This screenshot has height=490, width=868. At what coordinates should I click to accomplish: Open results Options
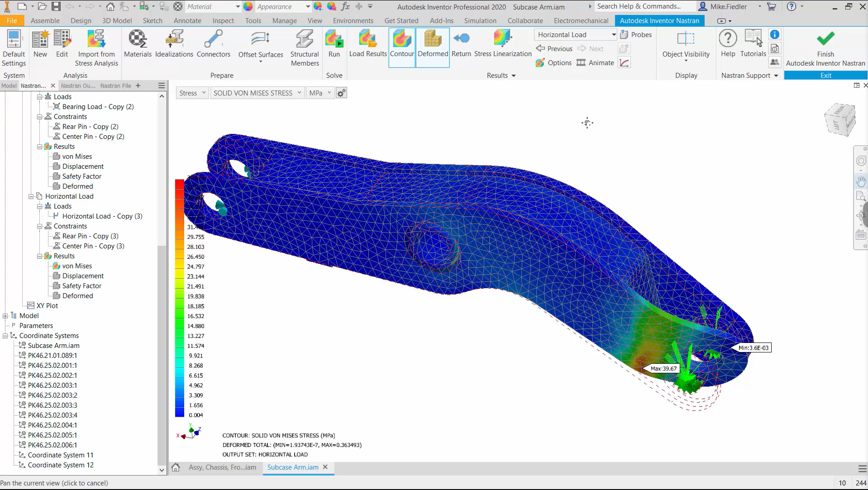click(553, 63)
